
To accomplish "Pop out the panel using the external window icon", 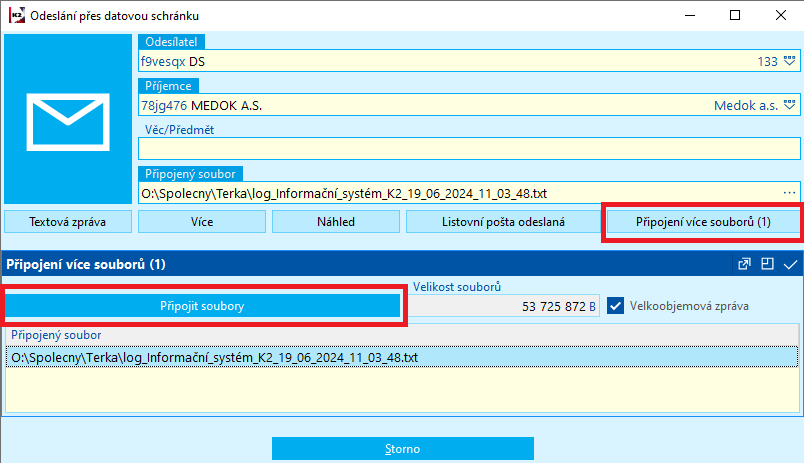I will (x=744, y=264).
